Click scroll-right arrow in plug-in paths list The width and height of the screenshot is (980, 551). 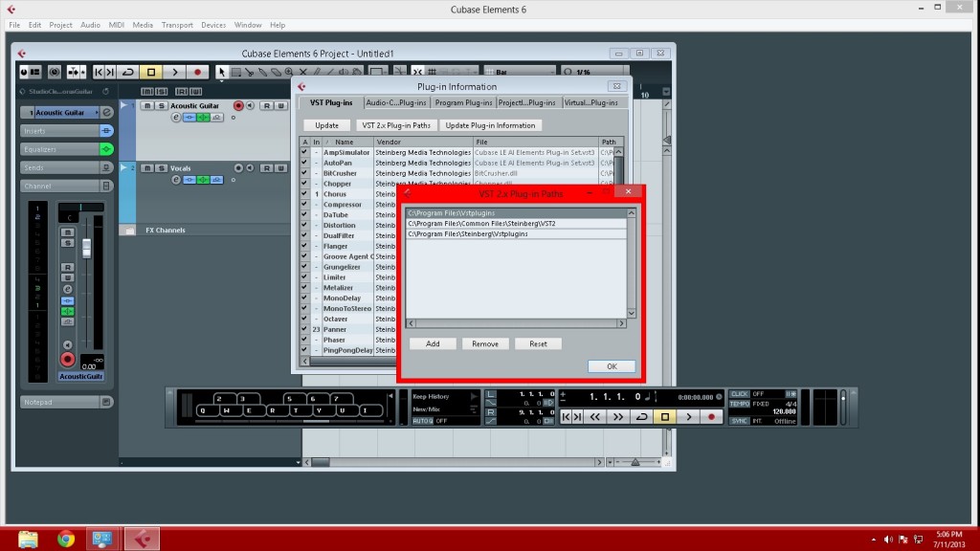click(621, 323)
